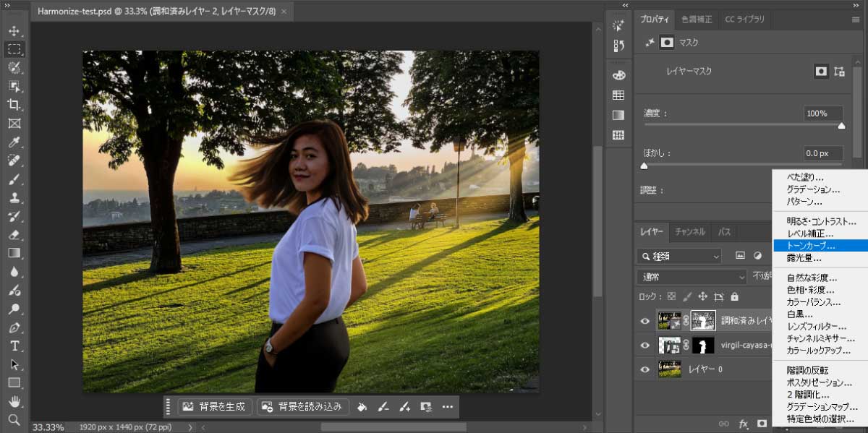Open more options in contextual task bar
The width and height of the screenshot is (868, 433).
pyautogui.click(x=448, y=406)
